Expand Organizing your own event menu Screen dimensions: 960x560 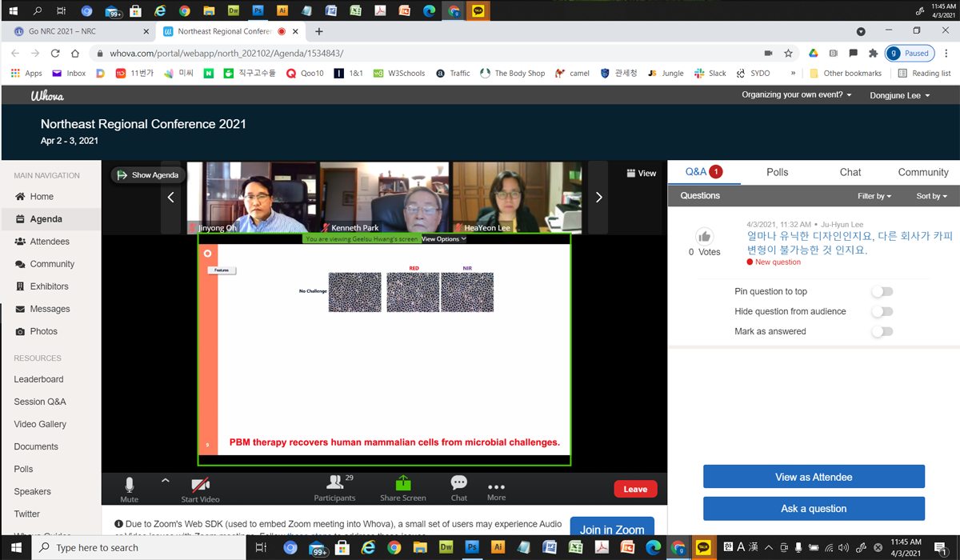797,95
